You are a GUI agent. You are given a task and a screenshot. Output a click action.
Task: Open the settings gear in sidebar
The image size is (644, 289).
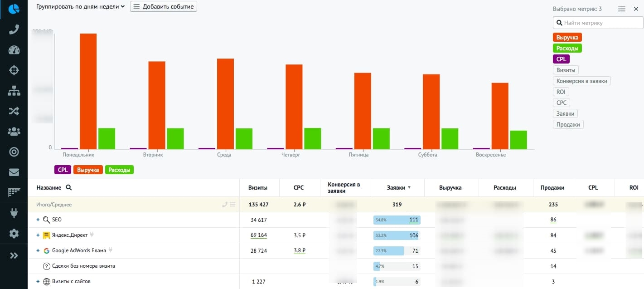pyautogui.click(x=14, y=234)
